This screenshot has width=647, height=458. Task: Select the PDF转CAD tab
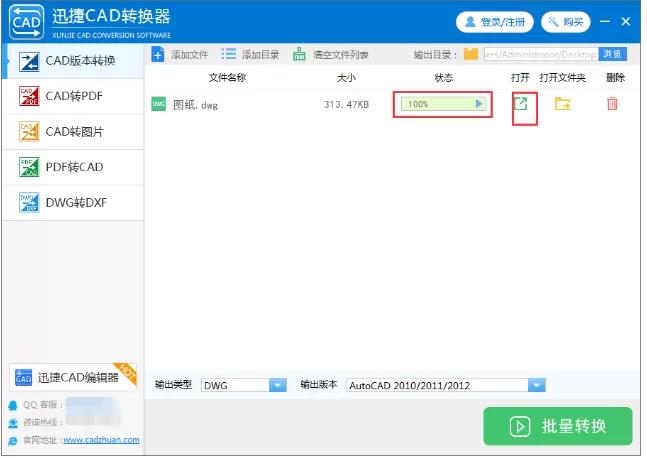click(x=73, y=167)
